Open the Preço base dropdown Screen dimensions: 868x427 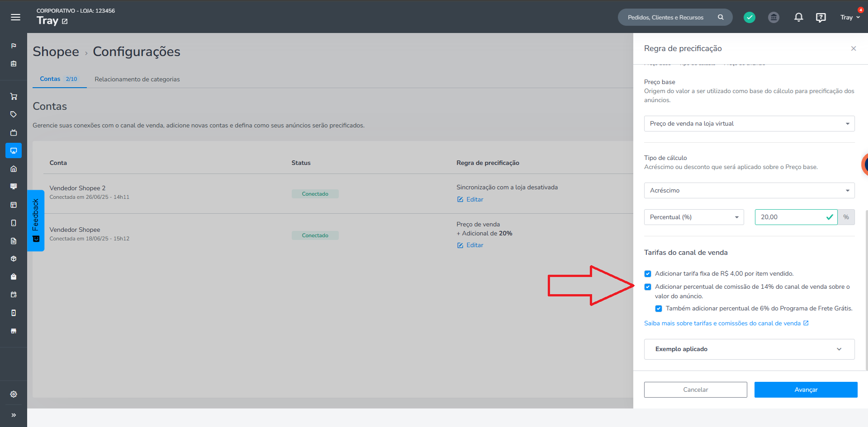(749, 123)
